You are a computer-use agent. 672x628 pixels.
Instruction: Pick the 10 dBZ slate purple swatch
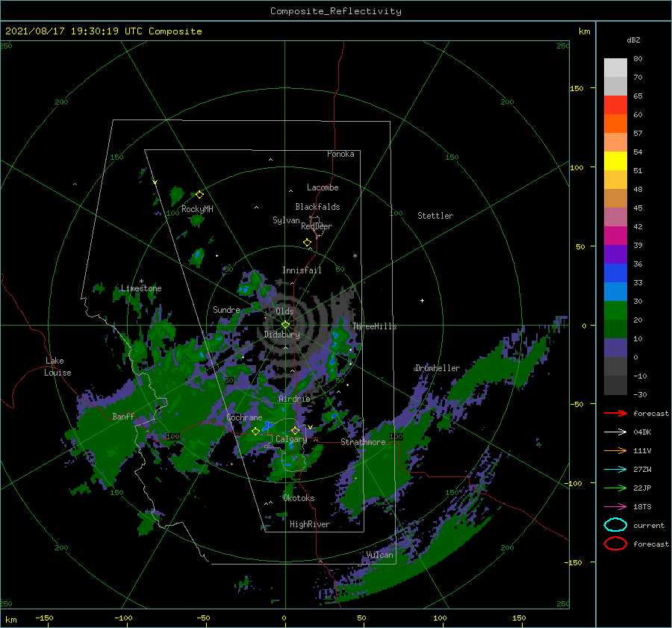coord(615,347)
